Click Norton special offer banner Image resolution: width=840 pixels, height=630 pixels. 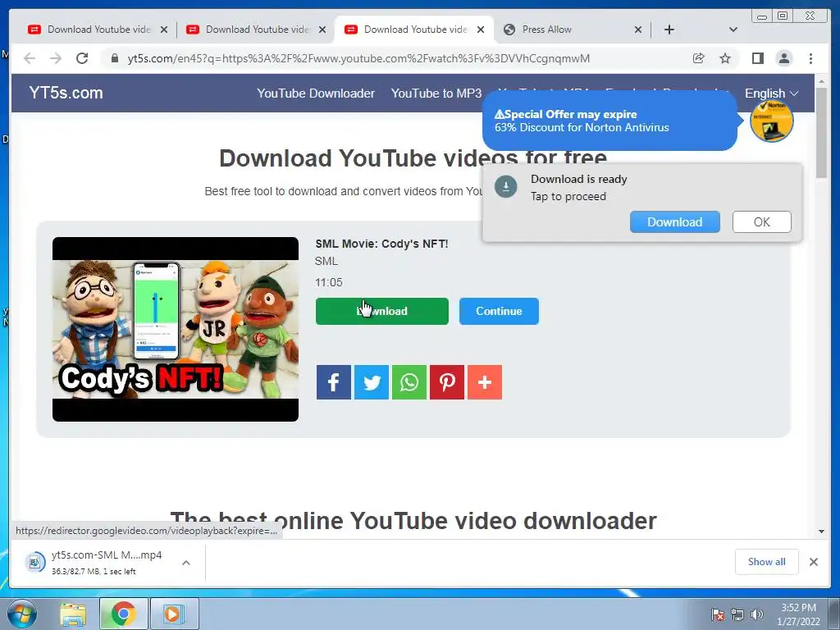(609, 121)
